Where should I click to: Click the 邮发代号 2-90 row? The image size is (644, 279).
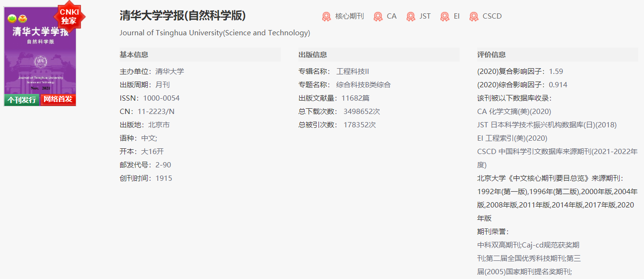pos(145,165)
